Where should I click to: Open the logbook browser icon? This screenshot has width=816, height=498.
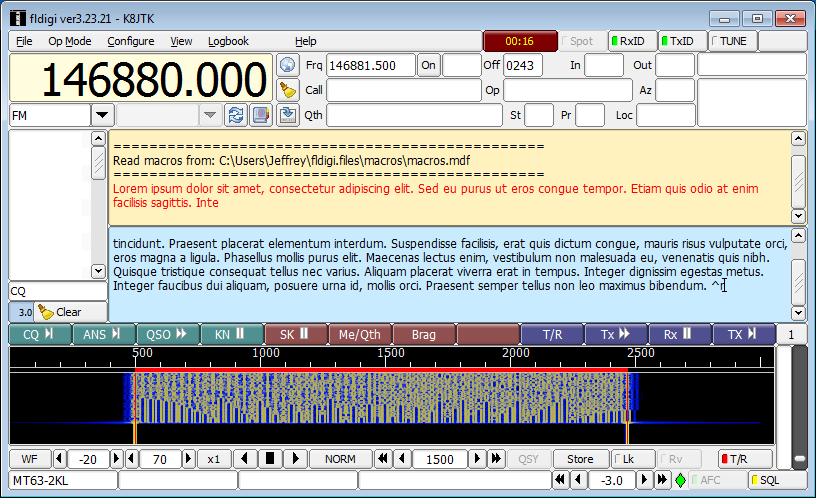(x=261, y=115)
